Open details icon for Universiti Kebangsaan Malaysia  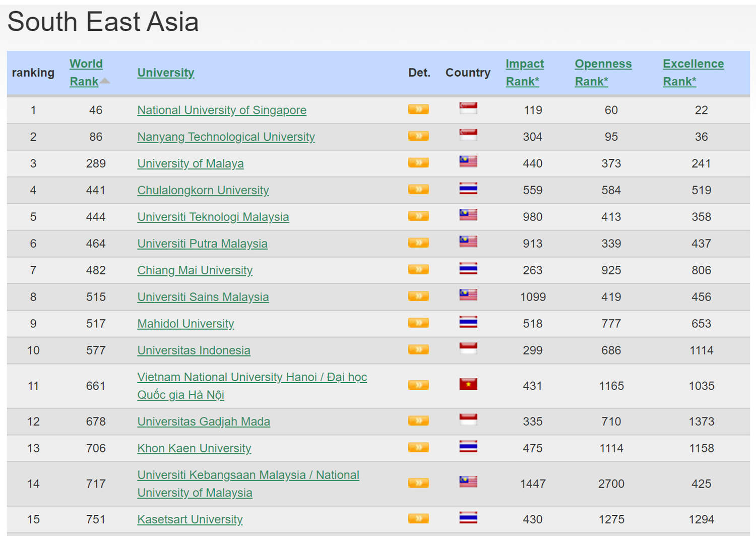418,483
